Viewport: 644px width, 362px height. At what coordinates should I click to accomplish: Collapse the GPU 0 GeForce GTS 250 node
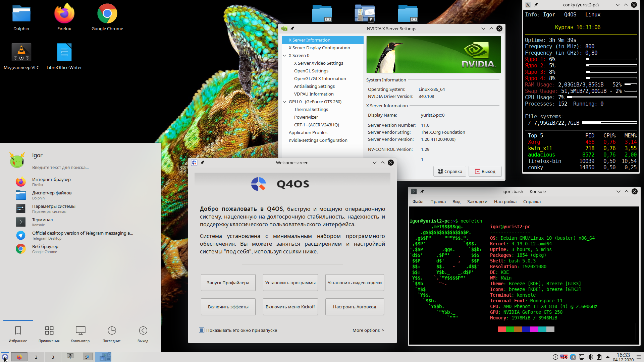[x=285, y=102]
